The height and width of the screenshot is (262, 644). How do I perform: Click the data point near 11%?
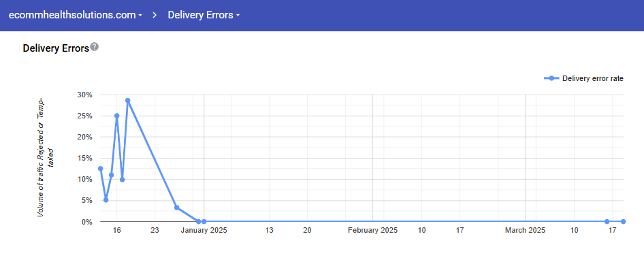tap(111, 175)
